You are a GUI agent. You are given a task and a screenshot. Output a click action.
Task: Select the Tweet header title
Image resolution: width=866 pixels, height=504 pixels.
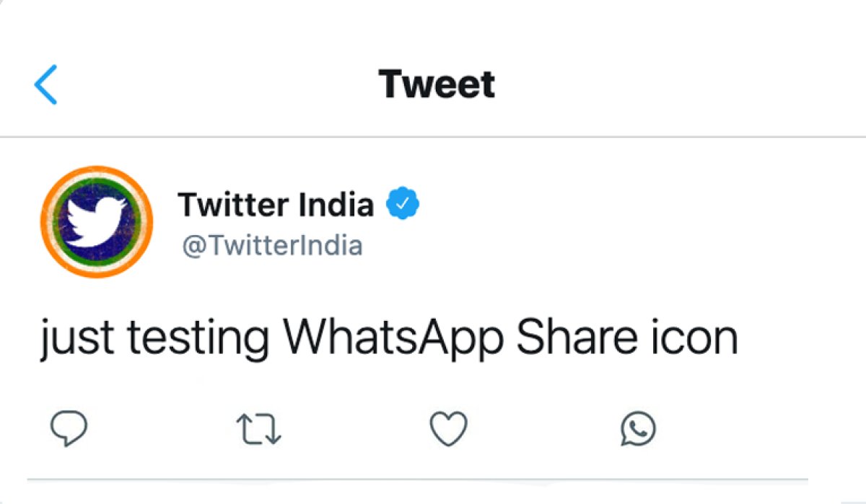click(437, 84)
